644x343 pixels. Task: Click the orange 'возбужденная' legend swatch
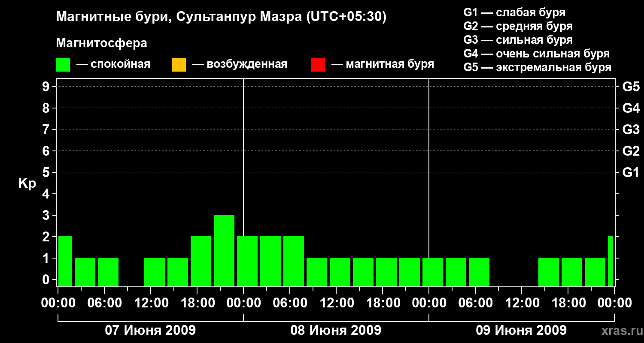coord(179,65)
